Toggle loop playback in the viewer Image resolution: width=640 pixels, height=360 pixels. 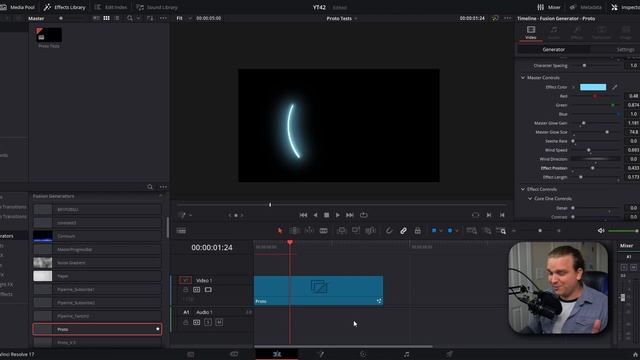[x=364, y=215]
